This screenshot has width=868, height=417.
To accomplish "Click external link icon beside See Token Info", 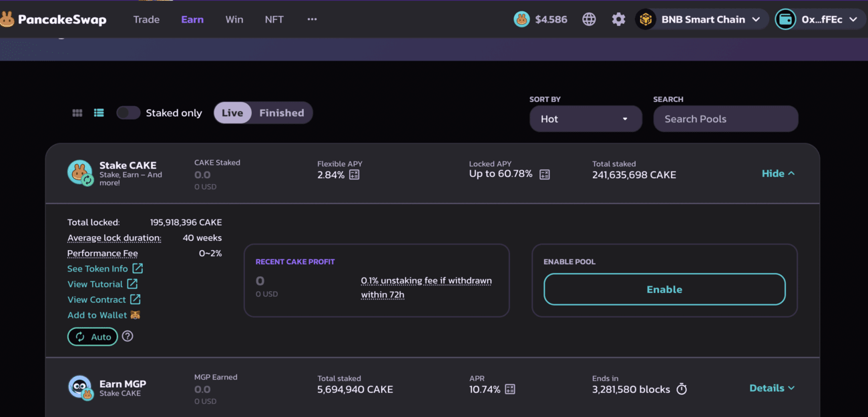I will pyautogui.click(x=138, y=268).
